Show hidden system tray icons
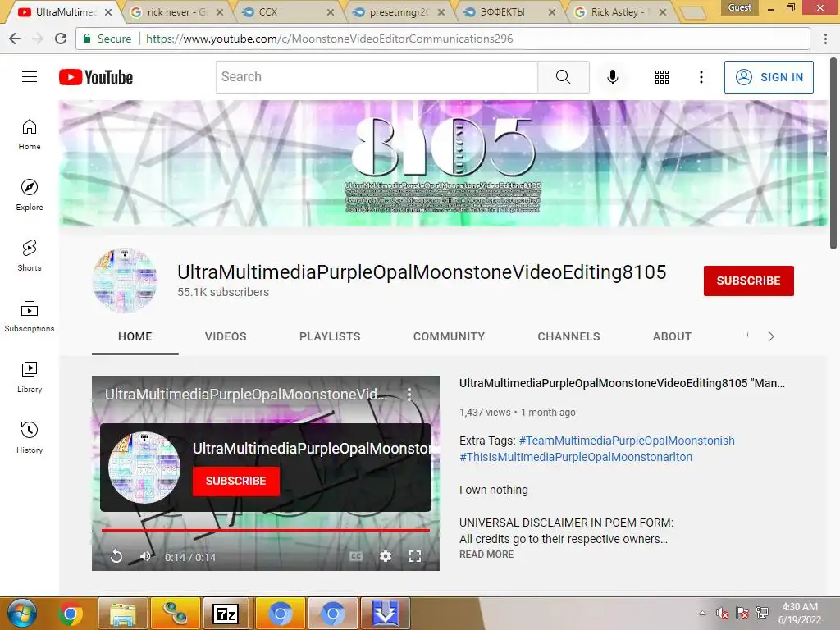The height and width of the screenshot is (630, 840). point(702,613)
